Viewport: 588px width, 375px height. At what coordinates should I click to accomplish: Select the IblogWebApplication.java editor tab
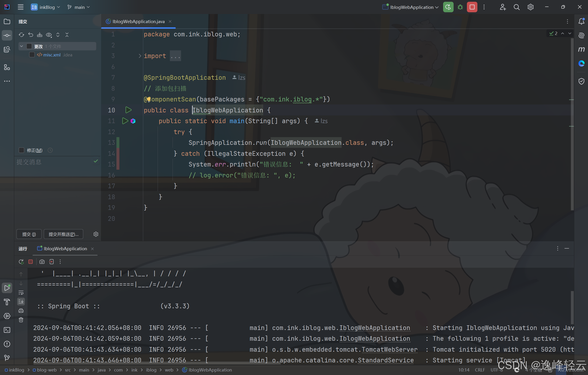(138, 21)
